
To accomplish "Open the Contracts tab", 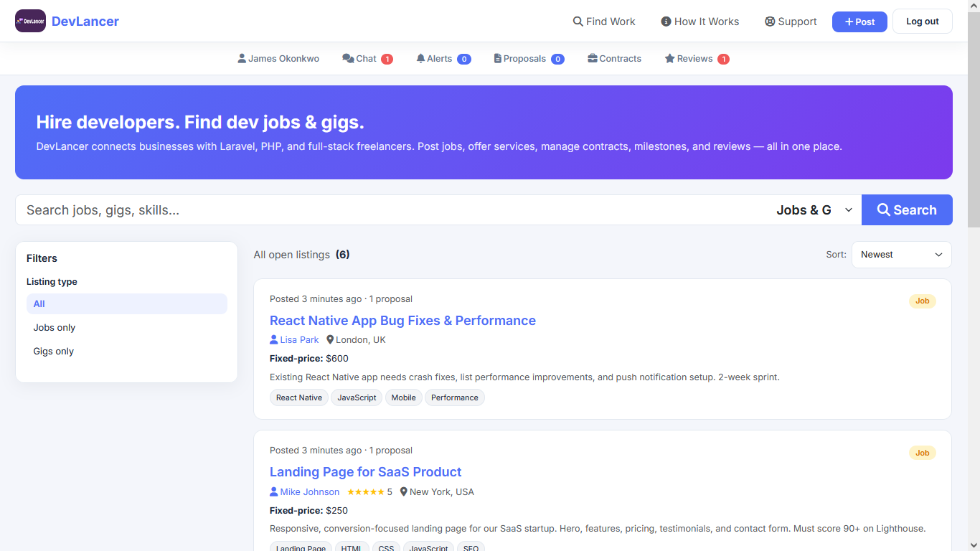I will tap(614, 59).
